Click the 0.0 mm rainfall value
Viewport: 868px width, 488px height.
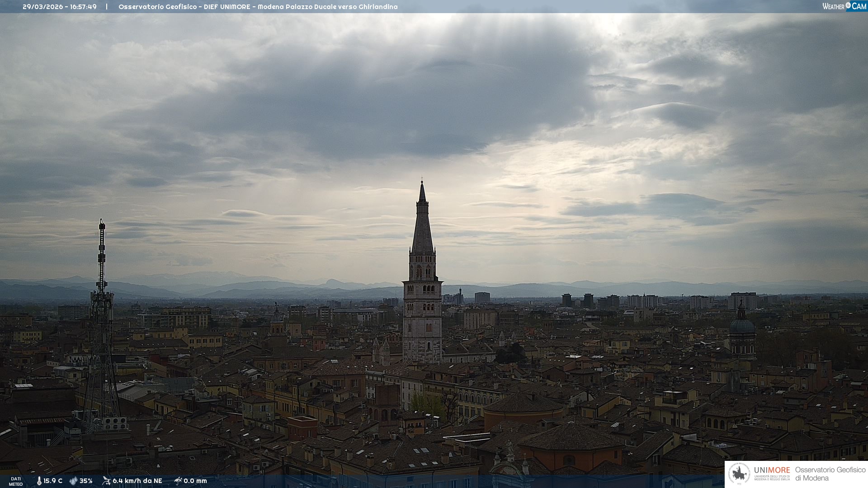pyautogui.click(x=195, y=481)
